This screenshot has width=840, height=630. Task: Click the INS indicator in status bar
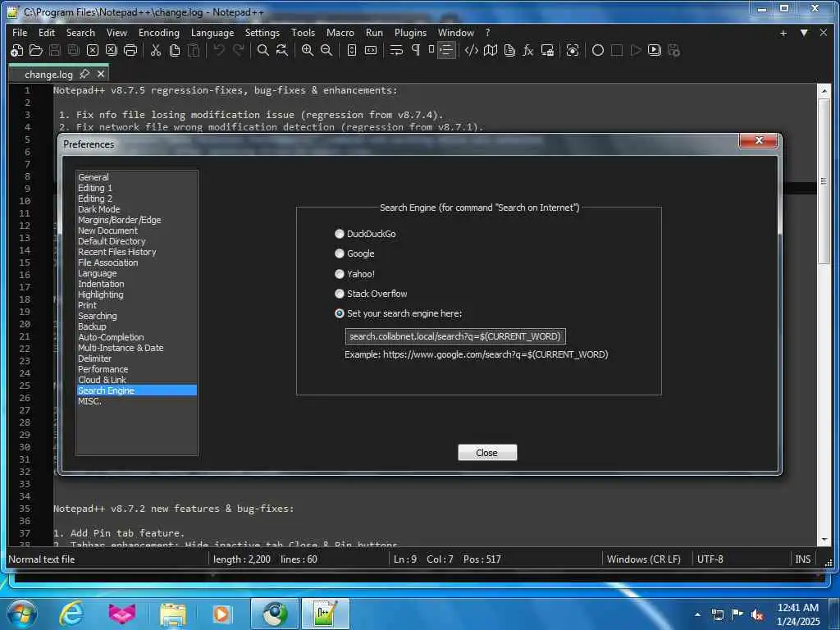802,559
